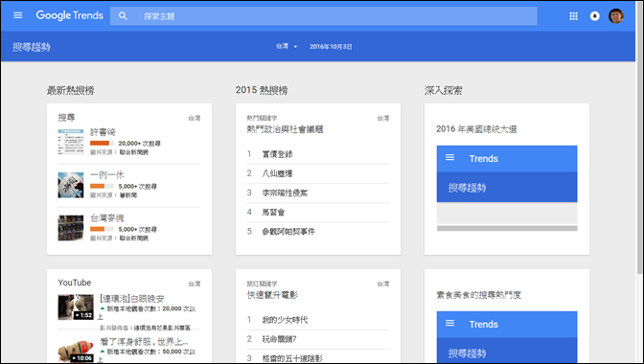Play the 10:06 video thumbnail
The width and height of the screenshot is (644, 364).
pyautogui.click(x=76, y=351)
